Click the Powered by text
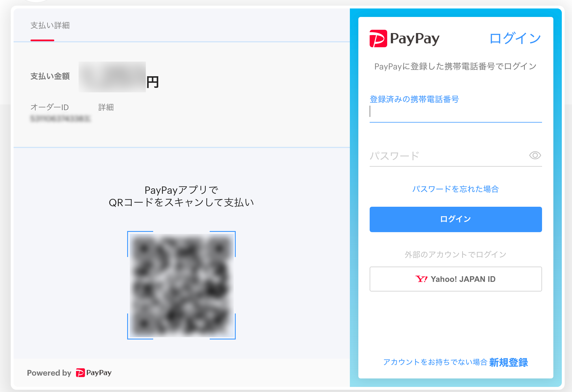Screen dimensions: 572x392 click(49, 373)
